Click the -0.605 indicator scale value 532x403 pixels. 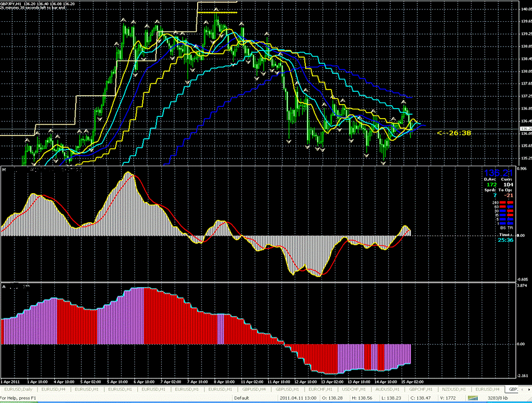522,279
